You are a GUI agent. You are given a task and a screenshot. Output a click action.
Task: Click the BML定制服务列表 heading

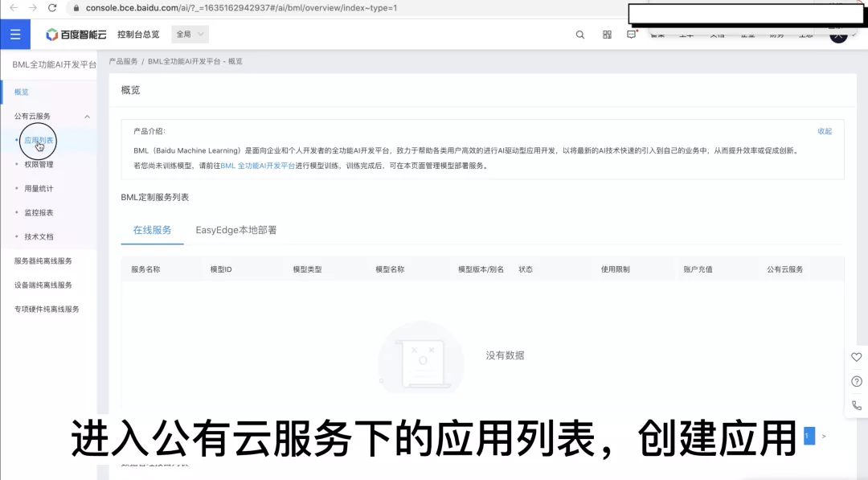(155, 197)
